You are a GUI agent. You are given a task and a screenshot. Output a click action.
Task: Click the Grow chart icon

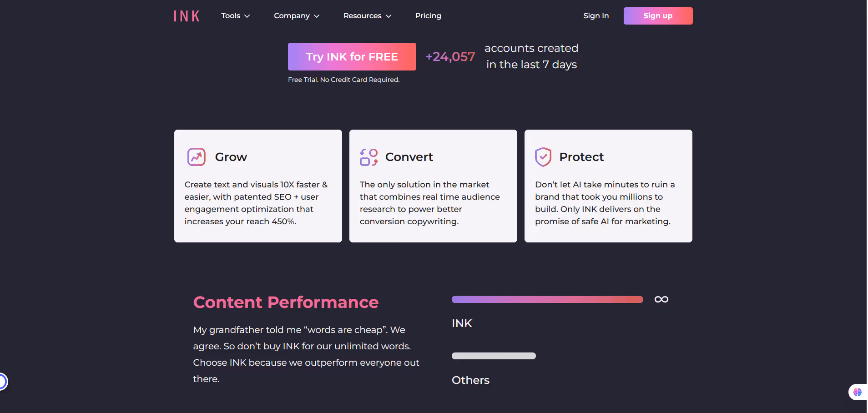197,157
